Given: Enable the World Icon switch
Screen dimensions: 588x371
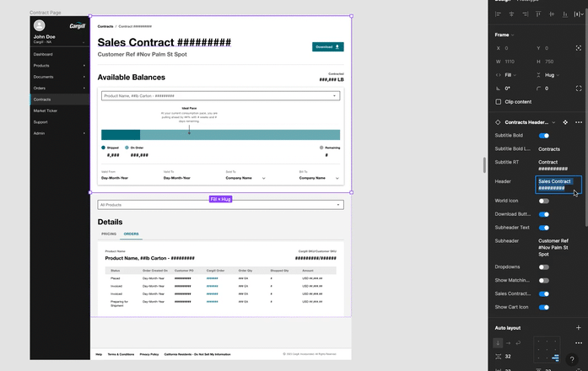Looking at the screenshot, I should click(544, 201).
